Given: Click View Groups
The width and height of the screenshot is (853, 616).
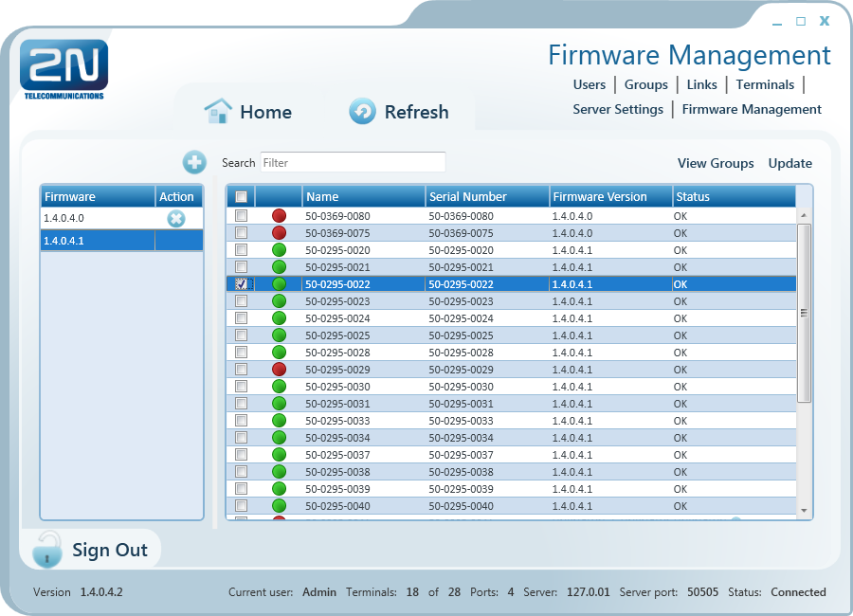Looking at the screenshot, I should coord(716,163).
